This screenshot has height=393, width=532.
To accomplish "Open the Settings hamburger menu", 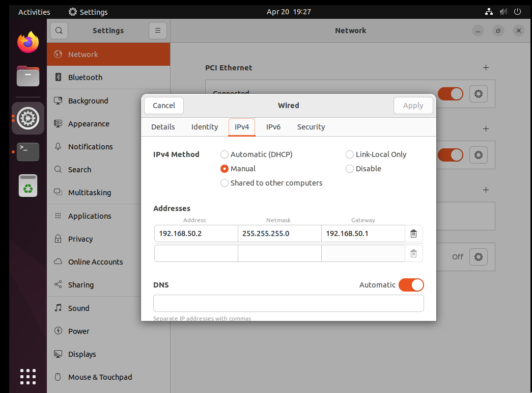I will [x=158, y=31].
